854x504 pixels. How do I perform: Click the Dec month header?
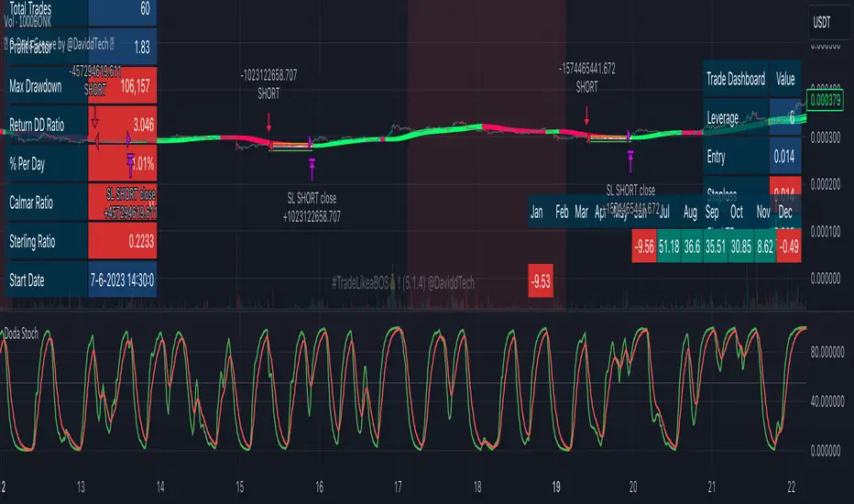click(785, 212)
